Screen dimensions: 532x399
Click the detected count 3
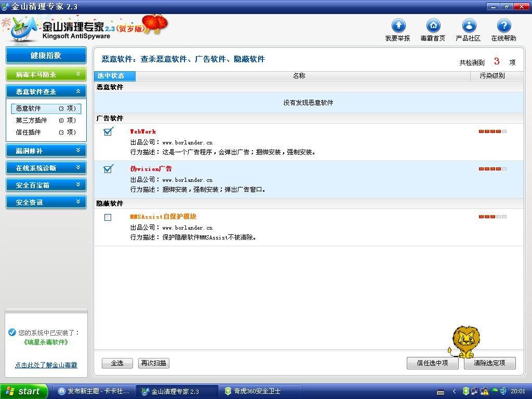click(x=497, y=61)
